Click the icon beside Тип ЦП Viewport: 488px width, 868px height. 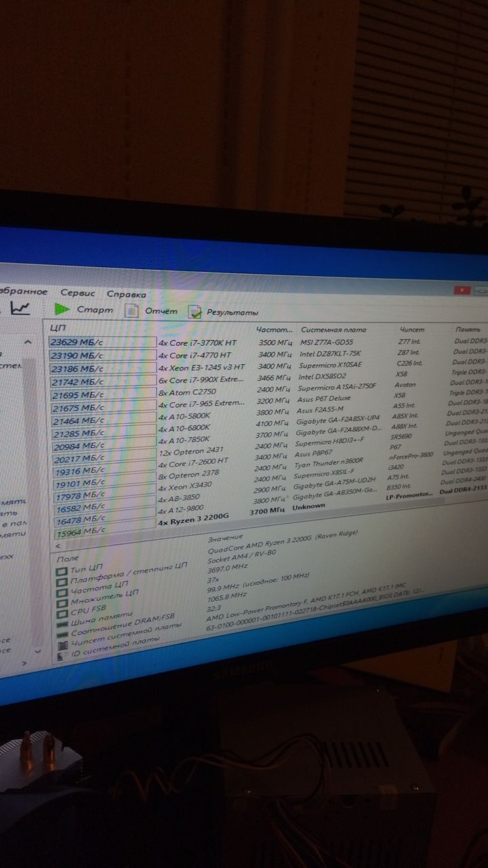[61, 570]
